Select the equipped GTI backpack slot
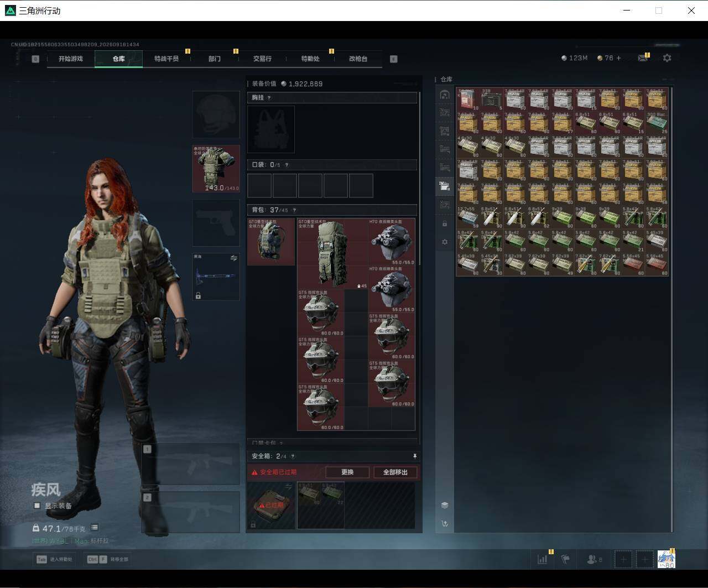Viewport: 708px width, 588px height. [271, 242]
